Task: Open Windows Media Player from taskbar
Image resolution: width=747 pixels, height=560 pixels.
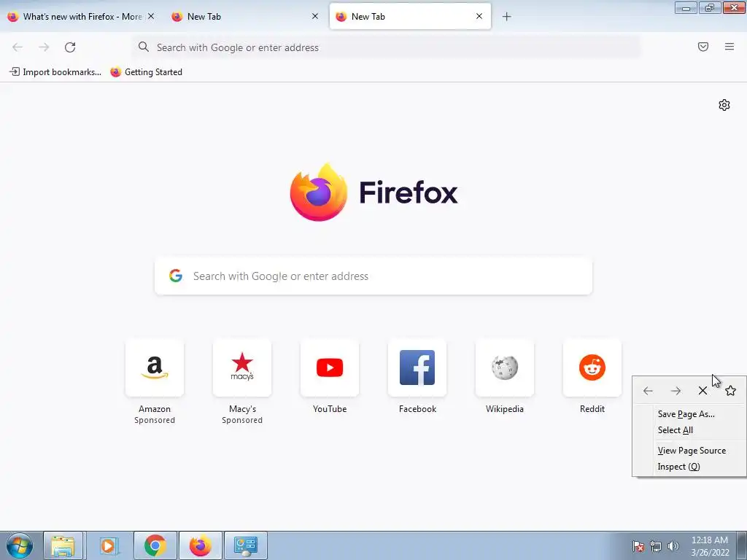Action: [x=108, y=545]
